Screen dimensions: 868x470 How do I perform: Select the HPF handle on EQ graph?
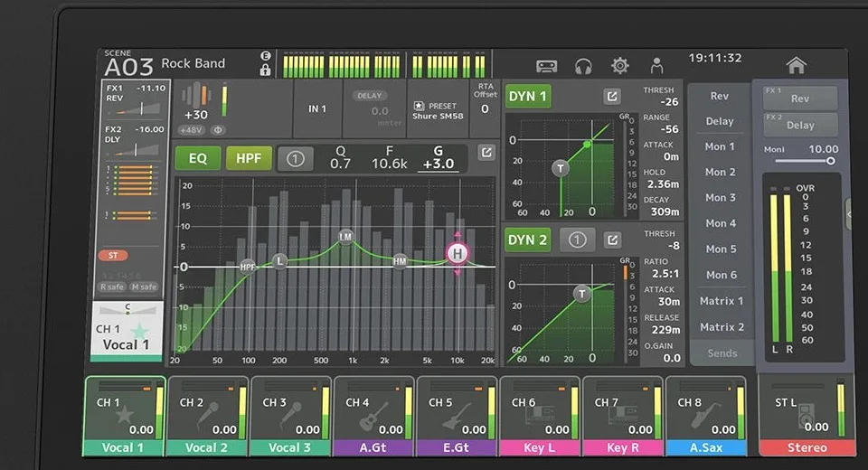coord(248,267)
